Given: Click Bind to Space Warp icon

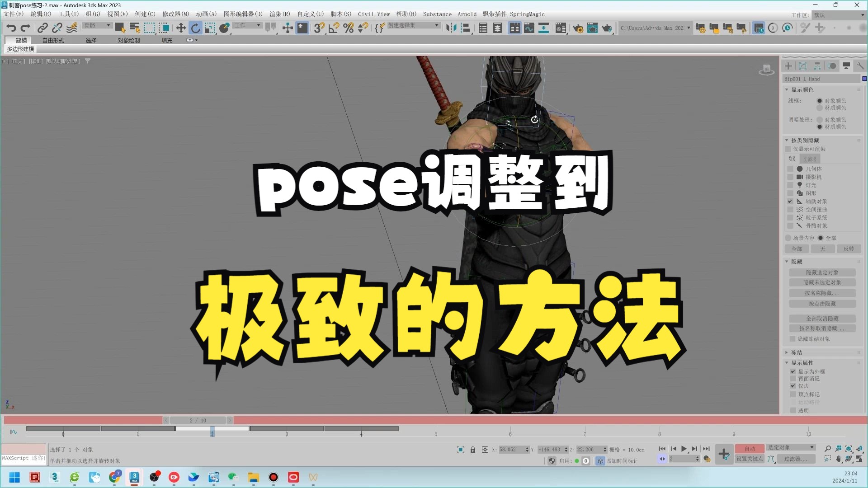Looking at the screenshot, I should tap(72, 28).
